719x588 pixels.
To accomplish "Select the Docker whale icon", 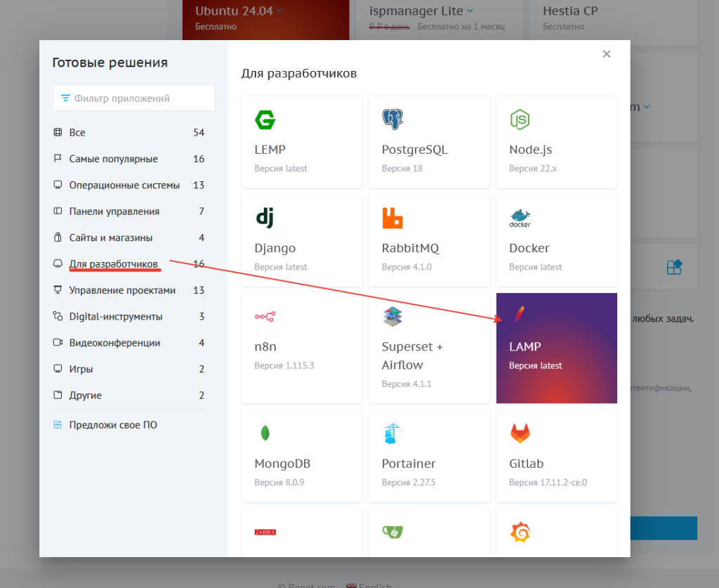I will pos(520,218).
